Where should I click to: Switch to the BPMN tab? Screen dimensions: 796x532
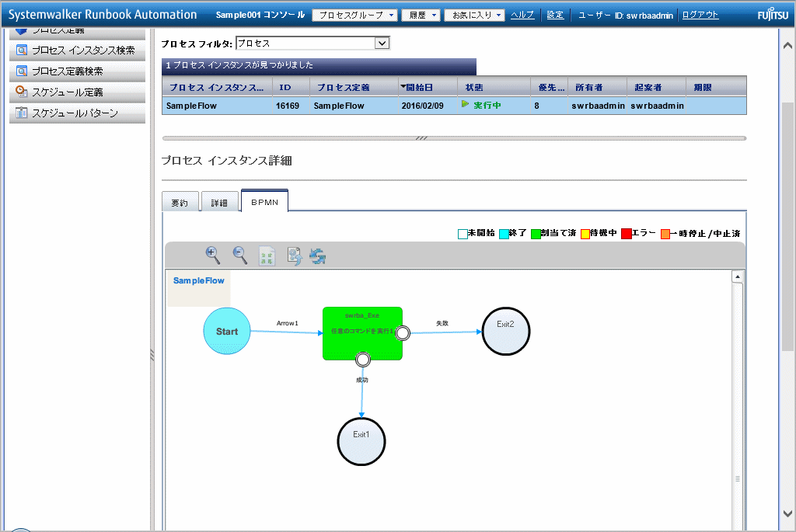tap(264, 201)
